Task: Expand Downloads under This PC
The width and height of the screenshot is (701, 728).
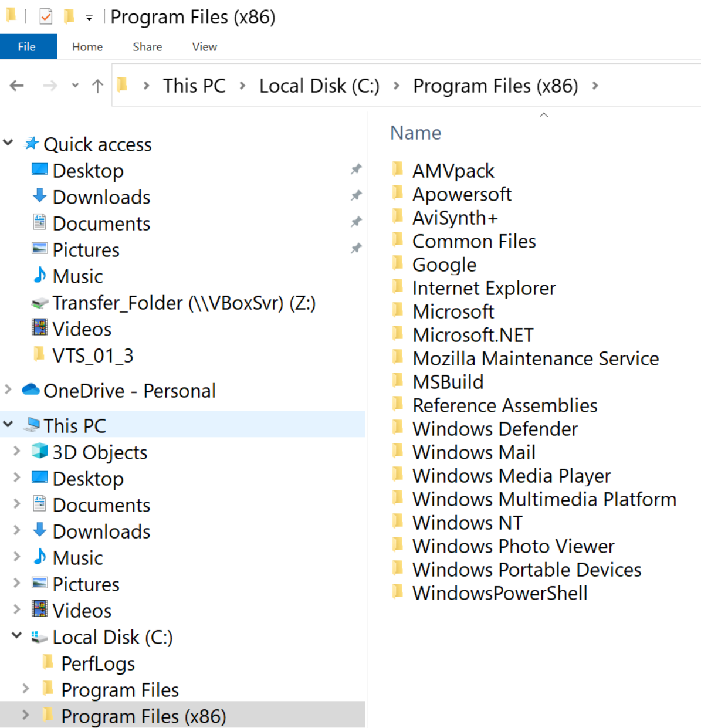Action: click(x=17, y=530)
